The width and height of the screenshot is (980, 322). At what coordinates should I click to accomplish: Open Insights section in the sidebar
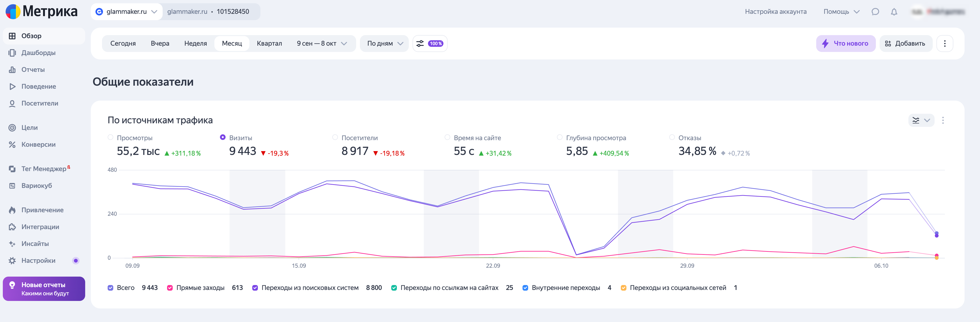[x=35, y=244]
